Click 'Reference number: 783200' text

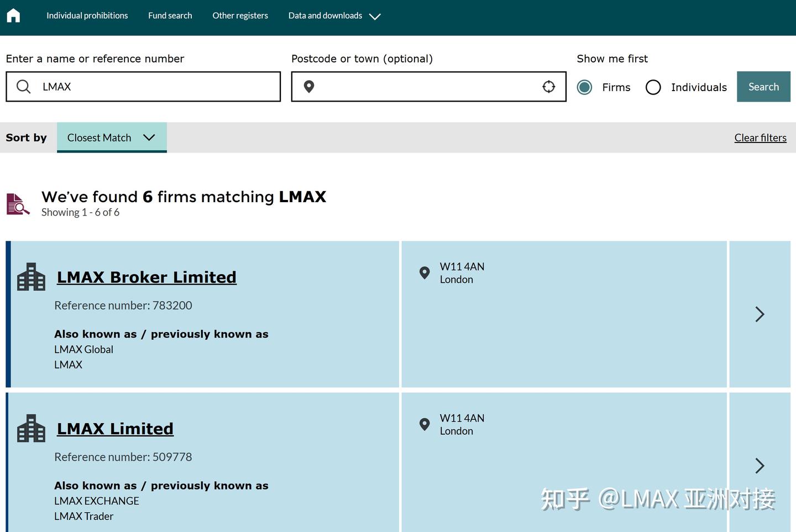click(x=123, y=305)
